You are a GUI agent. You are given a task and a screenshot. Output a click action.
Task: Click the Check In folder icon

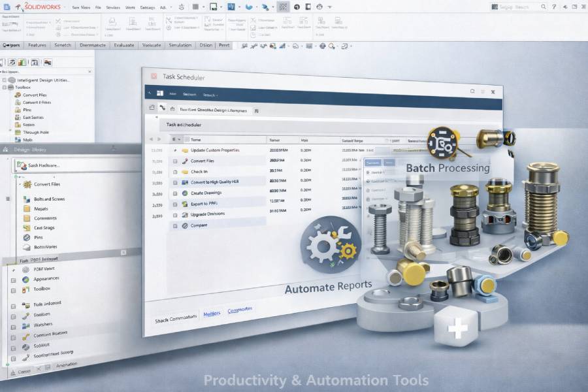(x=185, y=172)
